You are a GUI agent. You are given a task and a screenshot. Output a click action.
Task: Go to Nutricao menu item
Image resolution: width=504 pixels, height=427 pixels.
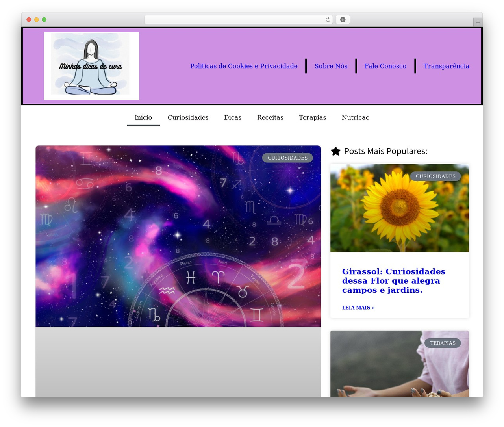[x=356, y=117]
